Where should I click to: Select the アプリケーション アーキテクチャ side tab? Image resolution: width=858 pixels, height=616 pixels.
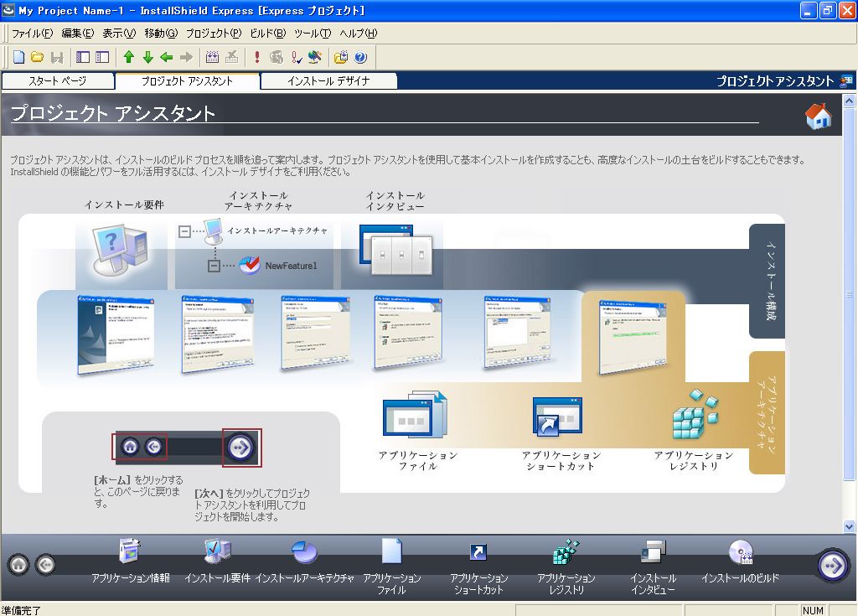coord(767,412)
